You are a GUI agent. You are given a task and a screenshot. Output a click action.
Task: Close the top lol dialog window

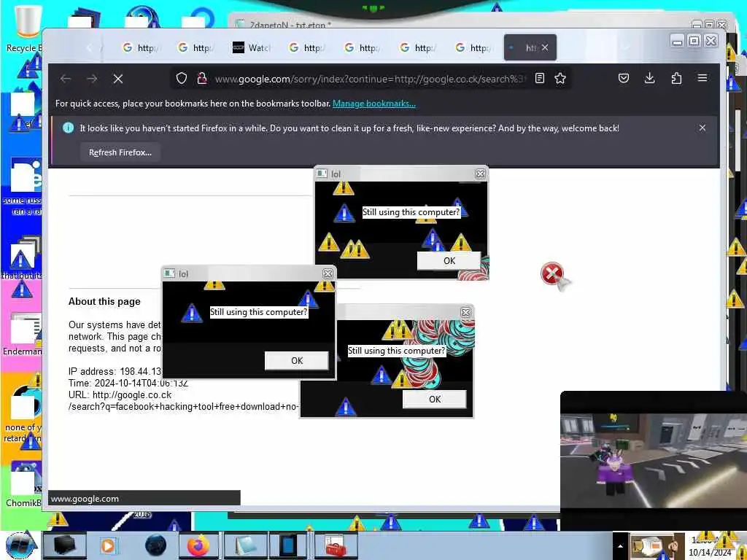pyautogui.click(x=480, y=174)
